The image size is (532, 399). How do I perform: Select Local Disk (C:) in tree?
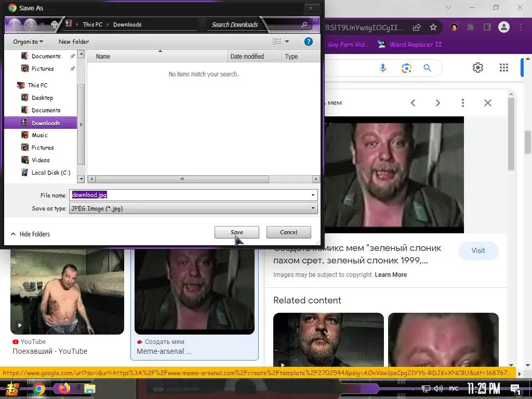[50, 172]
